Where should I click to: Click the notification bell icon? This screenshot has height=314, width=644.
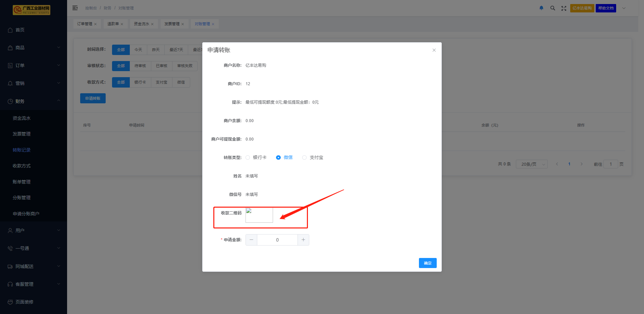541,8
